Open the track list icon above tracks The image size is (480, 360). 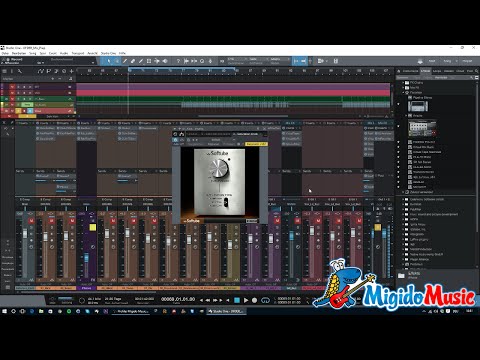[5, 71]
